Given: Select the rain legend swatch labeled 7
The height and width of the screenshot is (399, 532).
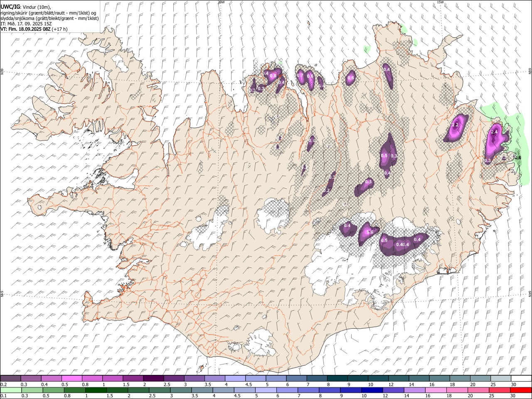Looking at the screenshot, I should point(308,390).
